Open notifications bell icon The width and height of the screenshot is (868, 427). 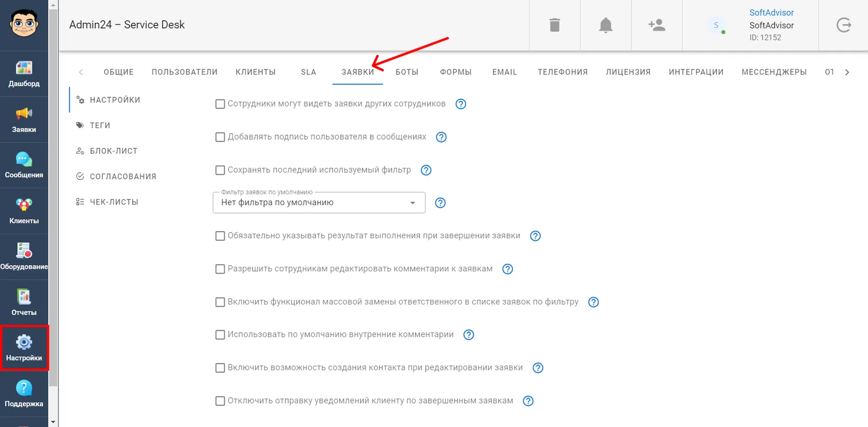pos(606,25)
